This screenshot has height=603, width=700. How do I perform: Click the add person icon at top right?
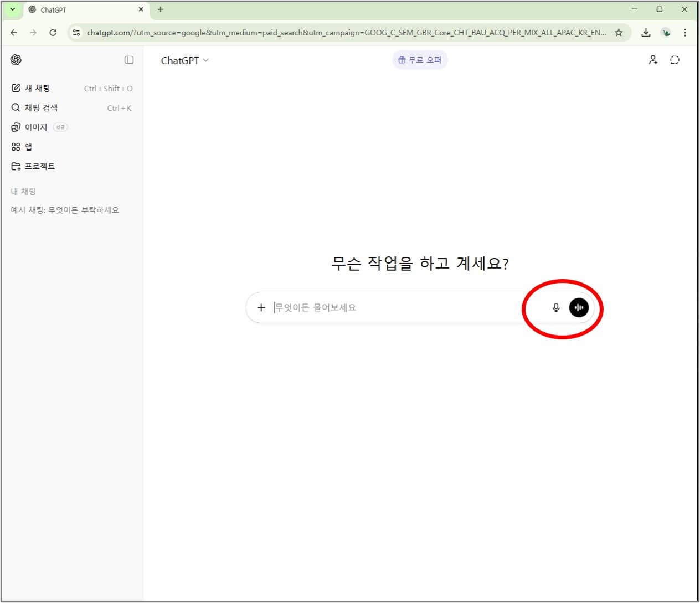(653, 60)
